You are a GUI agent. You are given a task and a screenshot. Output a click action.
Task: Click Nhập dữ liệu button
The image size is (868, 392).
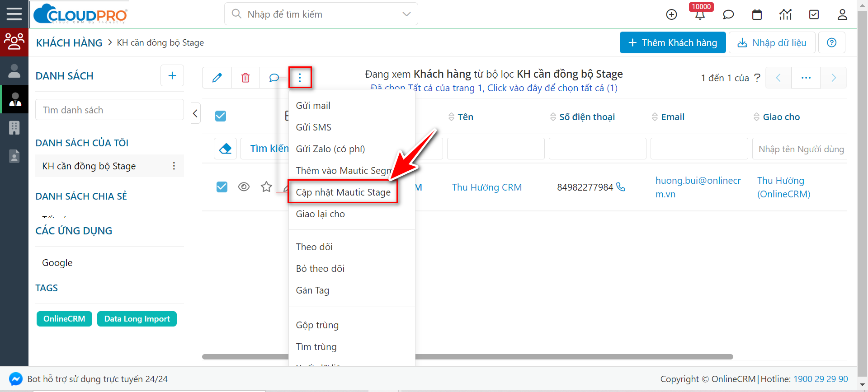pyautogui.click(x=772, y=42)
